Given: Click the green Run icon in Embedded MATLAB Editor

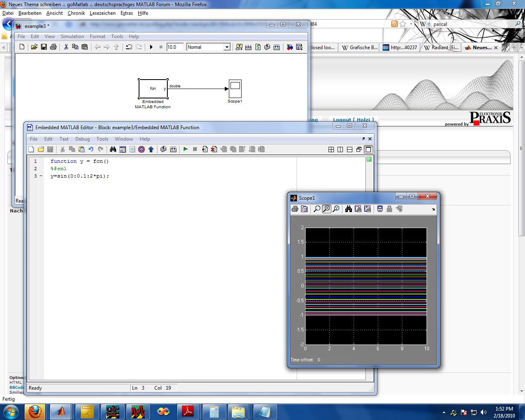Looking at the screenshot, I should tap(185, 149).
